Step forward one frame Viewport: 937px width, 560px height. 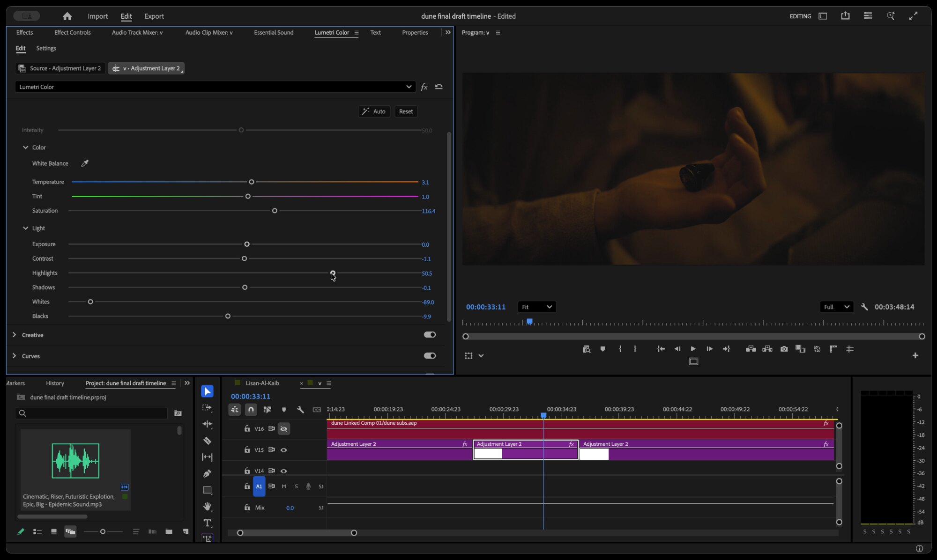(x=709, y=349)
